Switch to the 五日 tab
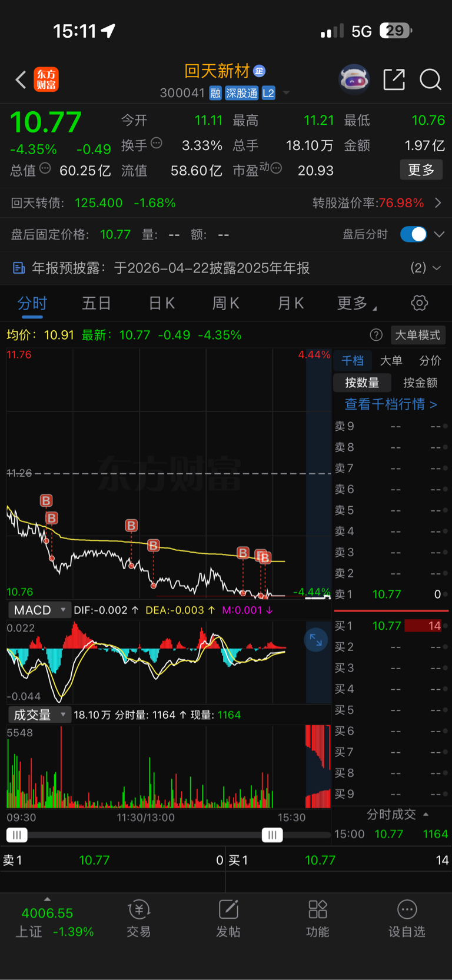The image size is (452, 980). pyautogui.click(x=97, y=303)
